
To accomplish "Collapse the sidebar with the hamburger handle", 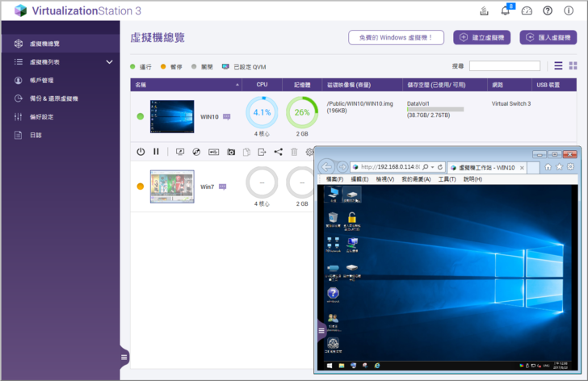I will pyautogui.click(x=124, y=357).
